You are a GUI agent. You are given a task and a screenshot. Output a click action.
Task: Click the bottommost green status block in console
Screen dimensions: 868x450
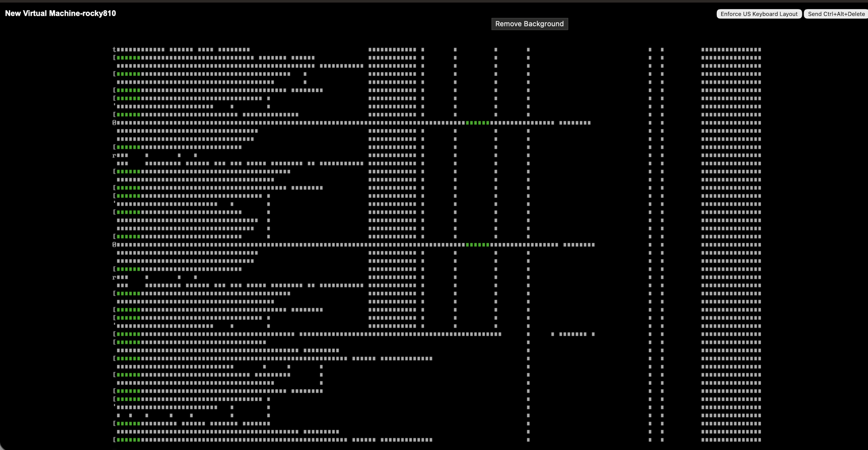pos(128,440)
